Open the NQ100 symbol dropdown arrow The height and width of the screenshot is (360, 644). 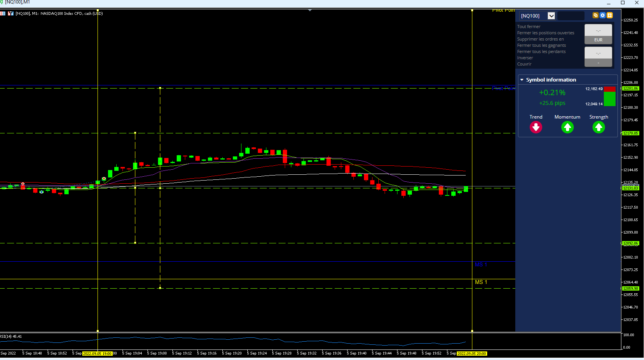[x=551, y=16]
